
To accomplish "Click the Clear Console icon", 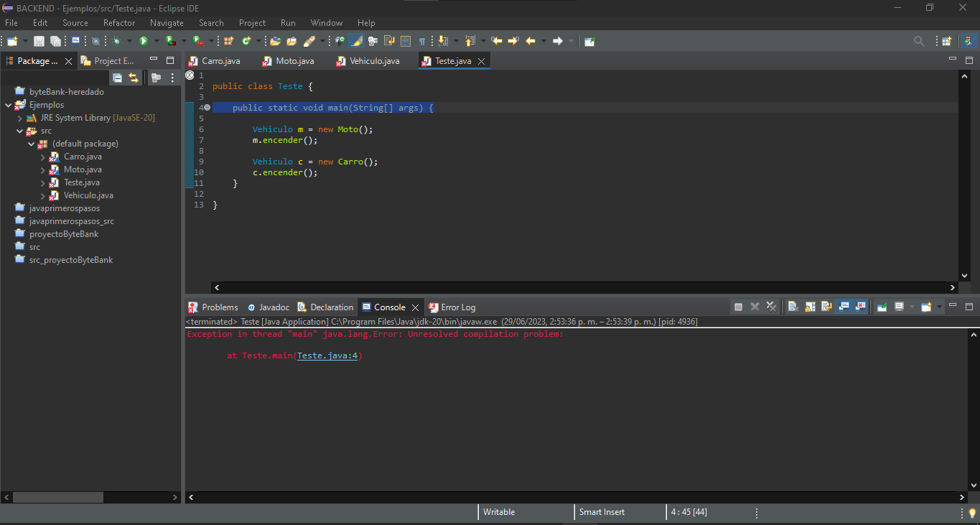I will click(793, 307).
